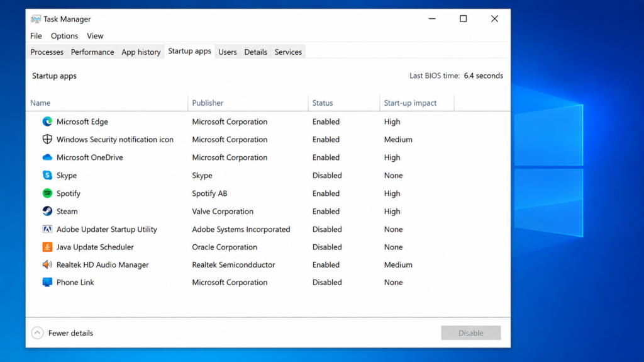Click the Fewer details label
644x362 pixels.
[x=70, y=333]
